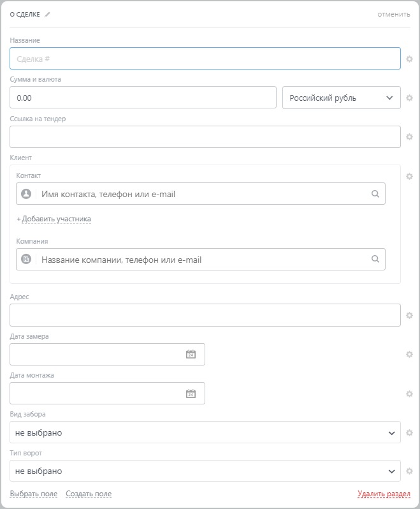Image resolution: width=420 pixels, height=509 pixels.
Task: Expand the Тип ворот dropdown
Action: (x=205, y=471)
